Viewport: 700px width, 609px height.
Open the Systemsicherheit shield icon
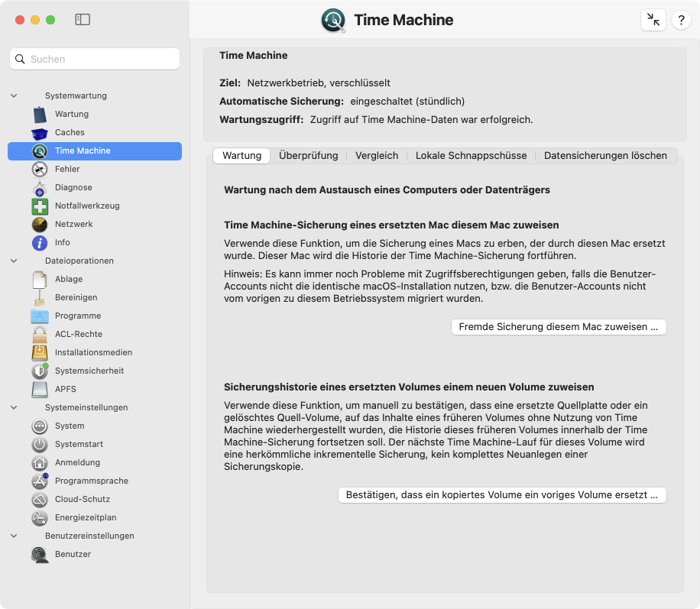click(40, 371)
